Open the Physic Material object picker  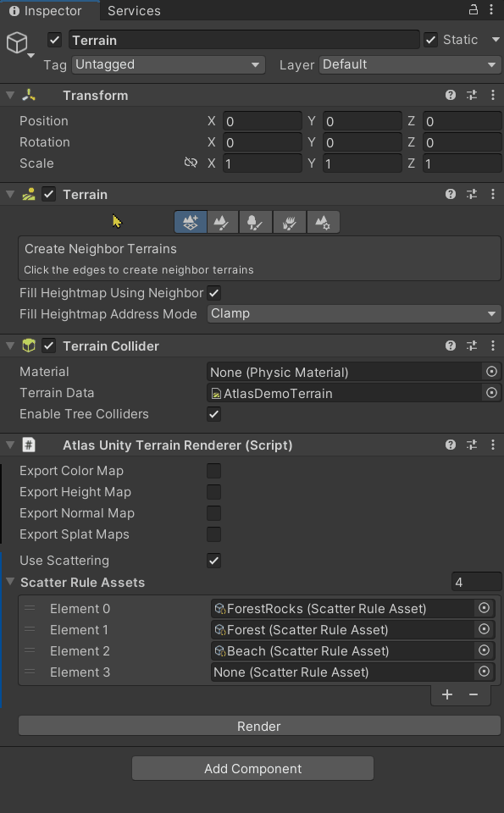(484, 372)
